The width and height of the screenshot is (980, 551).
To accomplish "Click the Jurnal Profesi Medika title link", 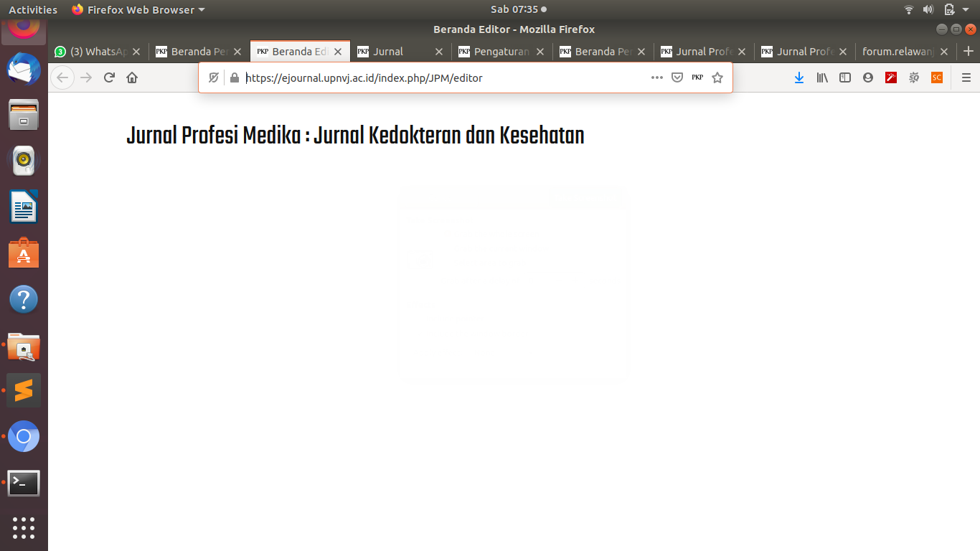I will 355,136.
